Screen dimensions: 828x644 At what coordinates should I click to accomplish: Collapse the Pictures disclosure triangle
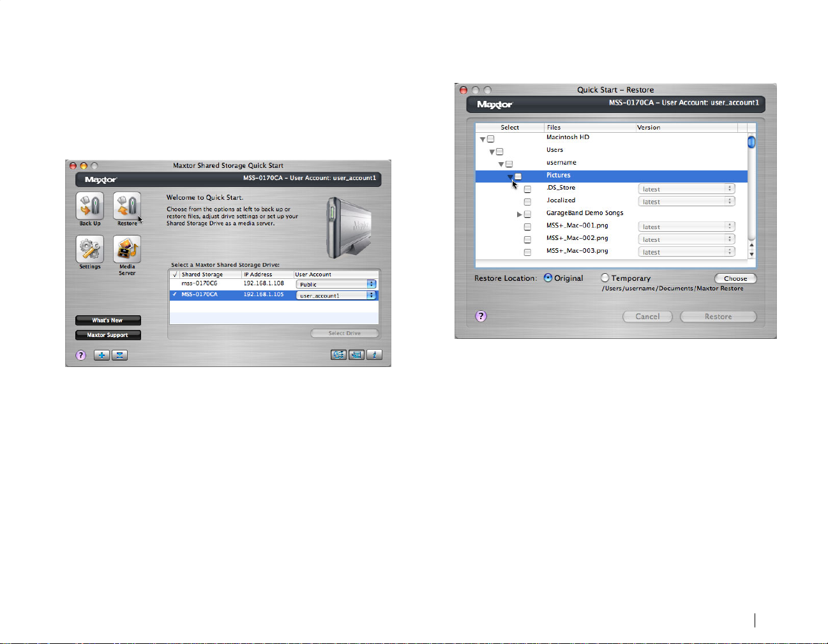tap(510, 177)
